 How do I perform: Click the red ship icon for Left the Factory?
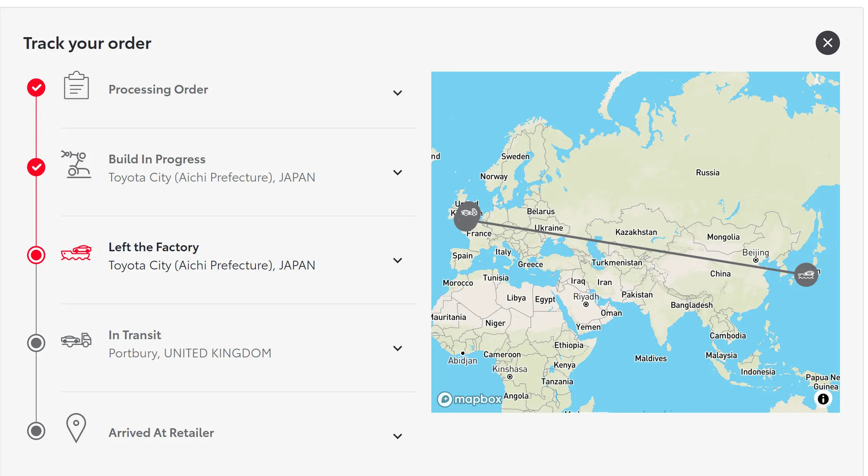point(76,252)
